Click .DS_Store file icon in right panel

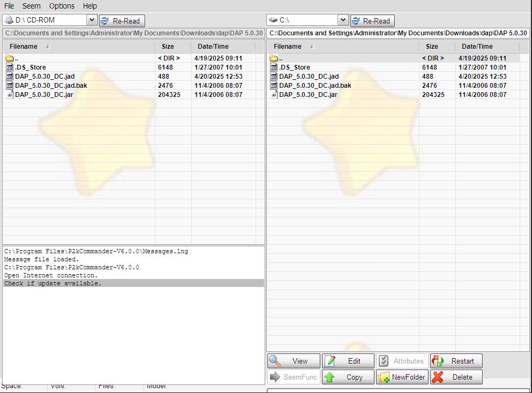tap(274, 67)
